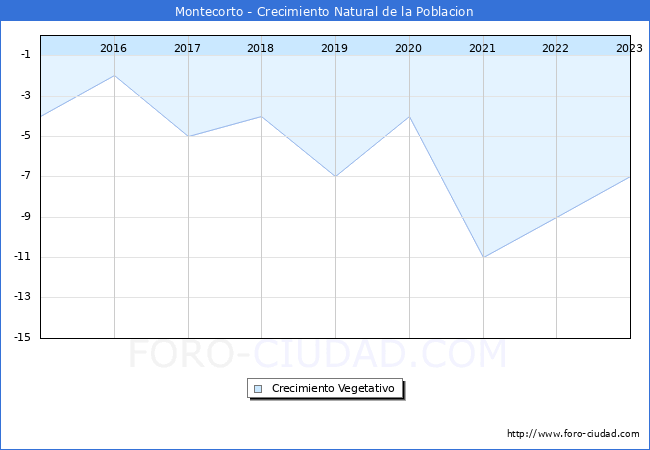Viewport: 650px width, 450px height.
Task: Click the -7 y-axis value
Action: click(26, 176)
